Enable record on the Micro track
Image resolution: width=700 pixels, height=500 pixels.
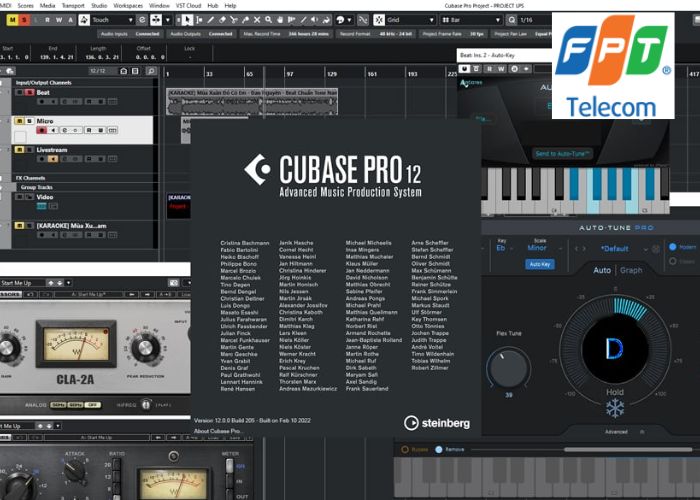42,130
